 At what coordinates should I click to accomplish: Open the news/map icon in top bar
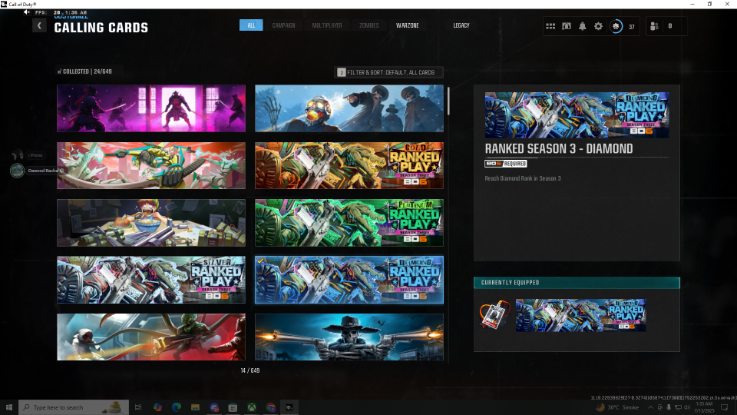[566, 26]
